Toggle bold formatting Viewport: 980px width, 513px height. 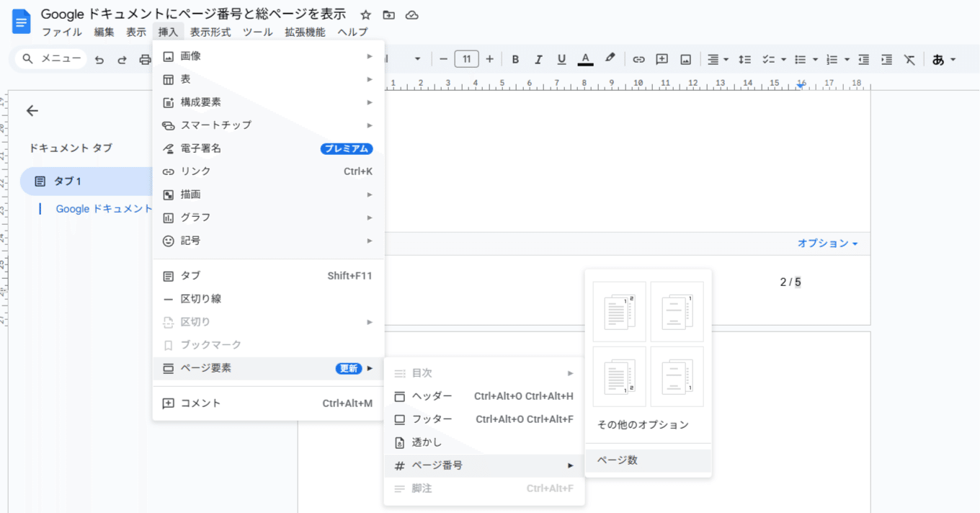pyautogui.click(x=515, y=58)
